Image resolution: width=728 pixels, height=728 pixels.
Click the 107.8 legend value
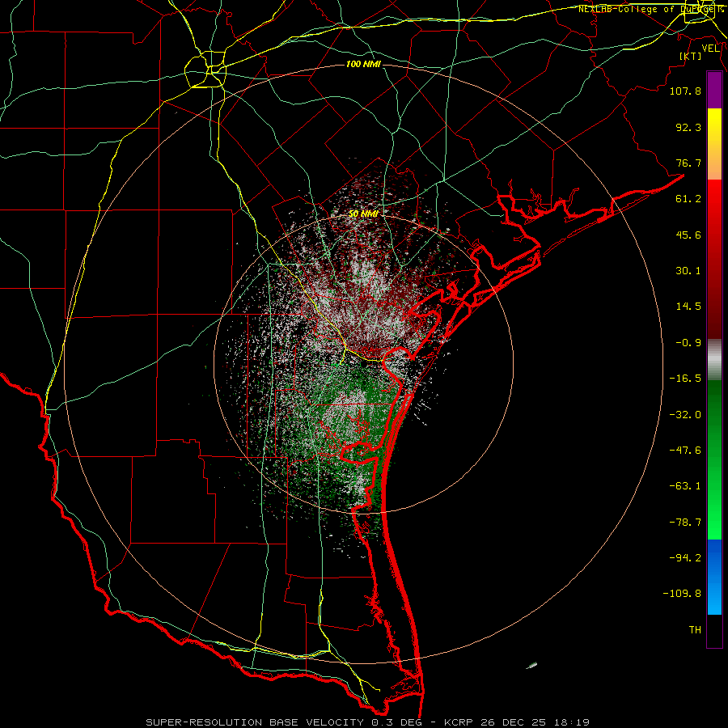[x=685, y=91]
